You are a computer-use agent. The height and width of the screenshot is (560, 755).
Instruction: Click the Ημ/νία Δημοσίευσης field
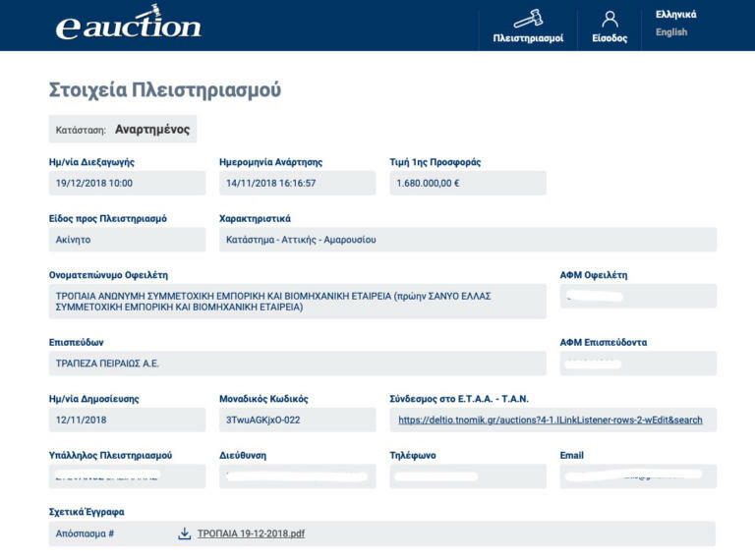127,420
